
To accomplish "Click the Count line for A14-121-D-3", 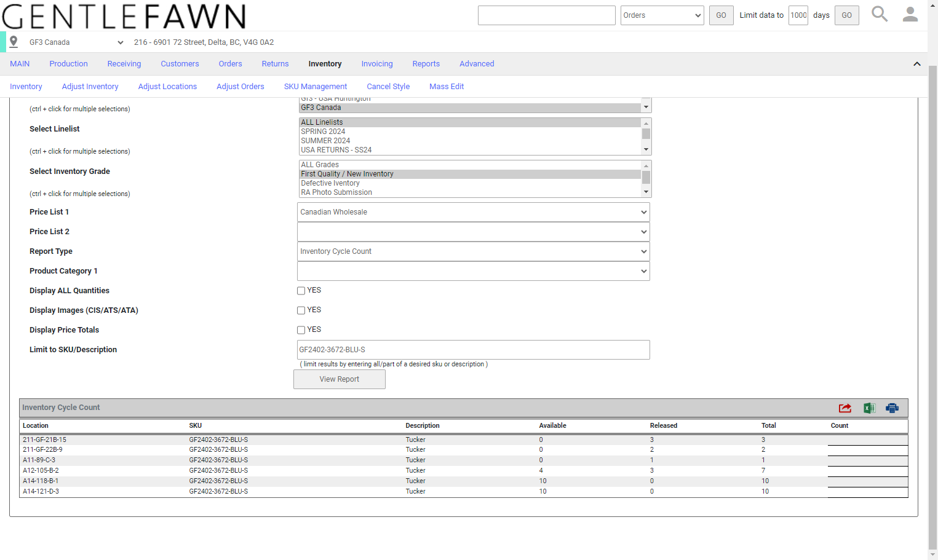I will pyautogui.click(x=867, y=492).
